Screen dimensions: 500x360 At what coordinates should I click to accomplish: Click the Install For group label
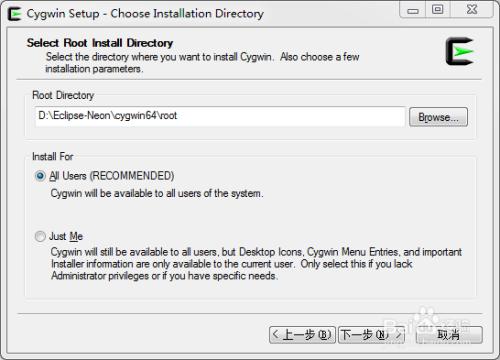(x=53, y=157)
